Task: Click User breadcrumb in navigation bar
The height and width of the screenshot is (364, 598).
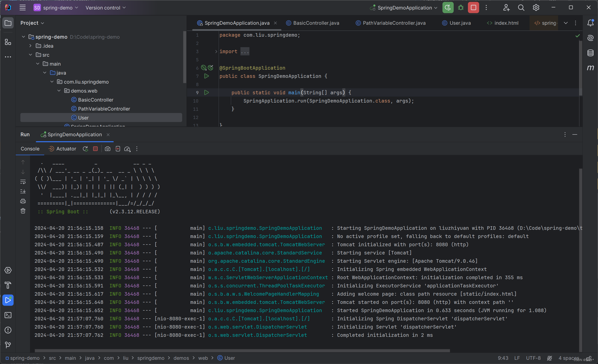Action: click(x=226, y=358)
